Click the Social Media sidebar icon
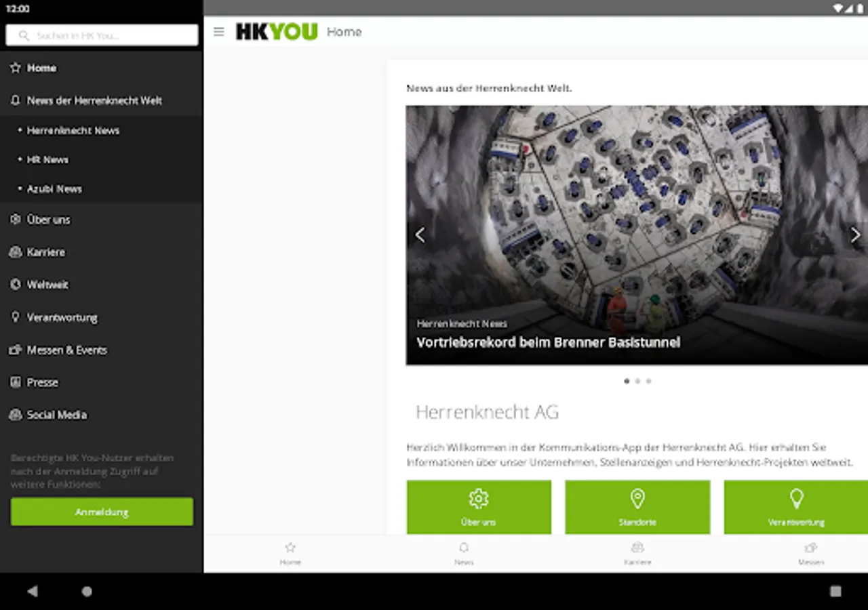The width and height of the screenshot is (868, 610). (16, 415)
